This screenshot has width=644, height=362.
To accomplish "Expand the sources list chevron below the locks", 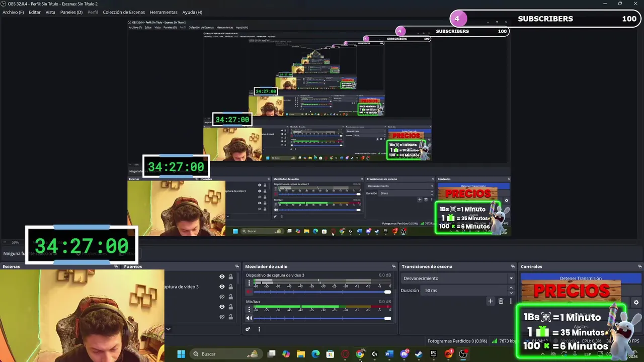I will click(x=168, y=329).
